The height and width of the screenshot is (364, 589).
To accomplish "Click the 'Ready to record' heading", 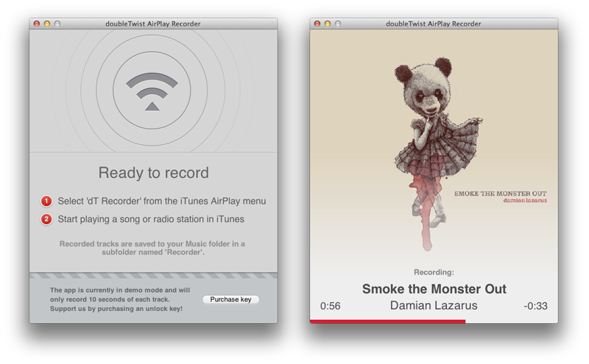I will (x=154, y=173).
